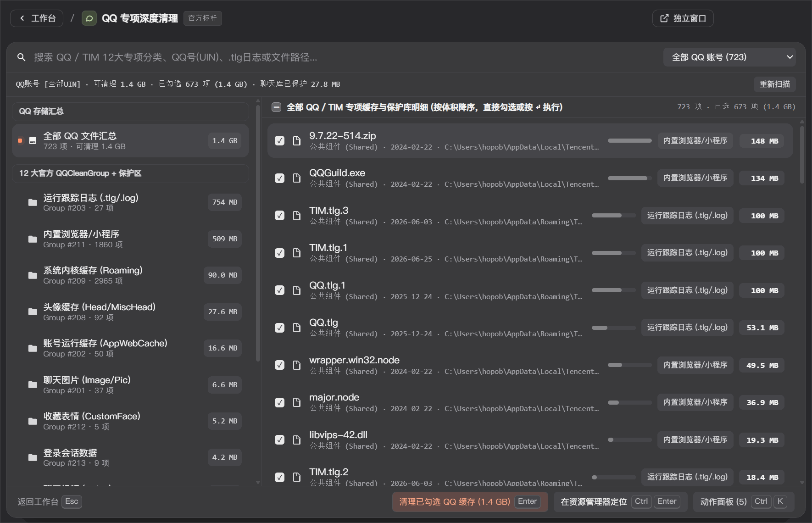Image resolution: width=812 pixels, height=523 pixels.
Task: Go back via 工作台 breadcrumb button
Action: 37,18
